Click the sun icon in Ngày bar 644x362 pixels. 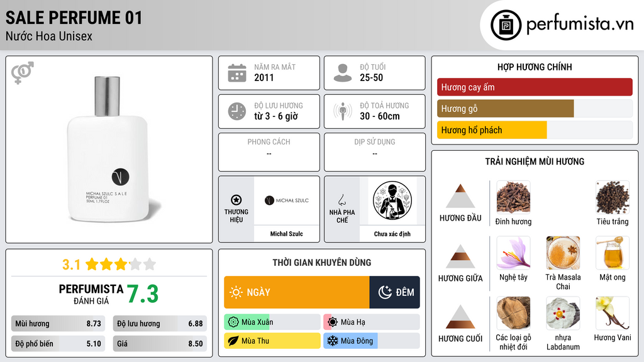tap(236, 292)
